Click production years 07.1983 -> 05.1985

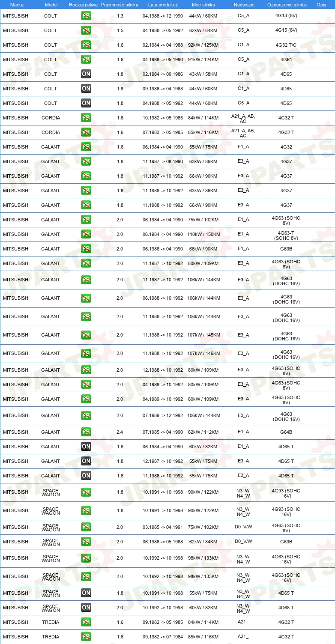163,132
